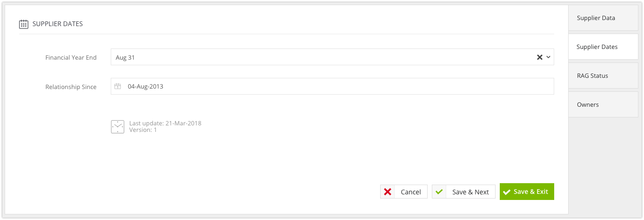Click the Last update 21-Mar-2018 text
644x220 pixels.
tap(165, 124)
